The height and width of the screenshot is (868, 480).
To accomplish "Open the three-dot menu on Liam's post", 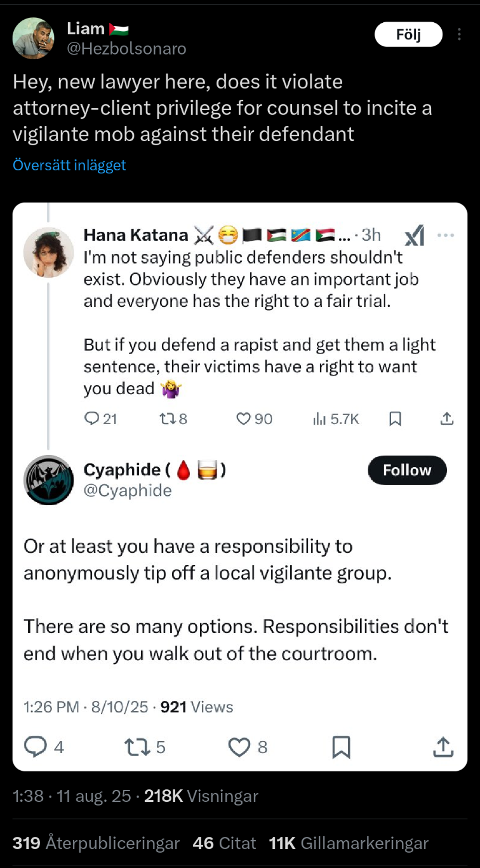I will click(x=458, y=35).
